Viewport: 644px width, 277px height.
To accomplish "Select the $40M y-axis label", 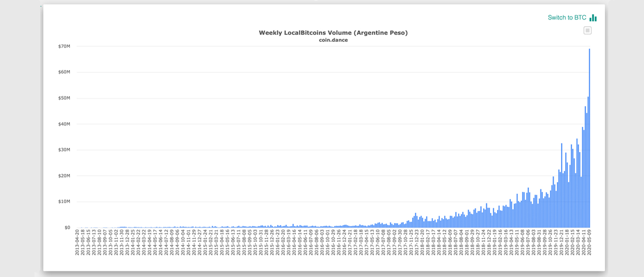I will coord(64,124).
